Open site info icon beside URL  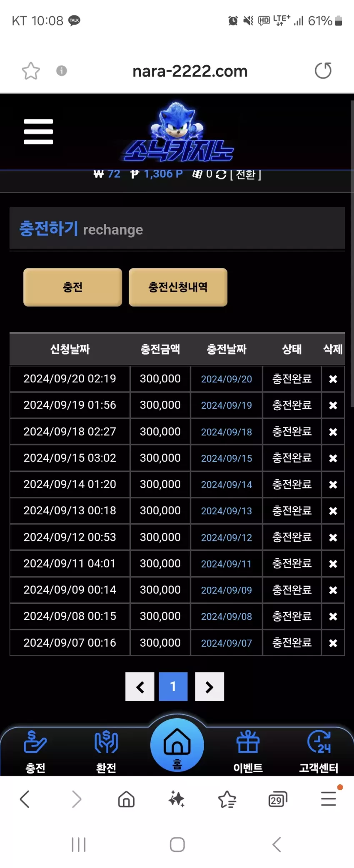(x=62, y=71)
